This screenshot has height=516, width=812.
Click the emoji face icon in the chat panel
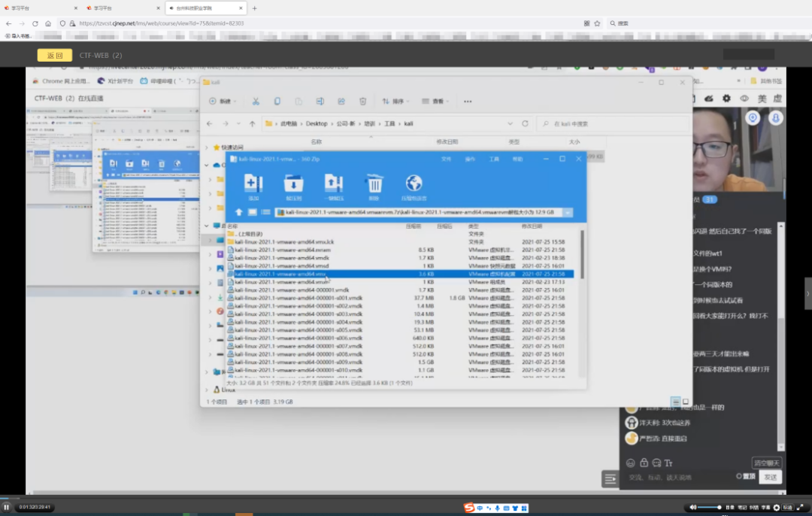[x=630, y=463]
